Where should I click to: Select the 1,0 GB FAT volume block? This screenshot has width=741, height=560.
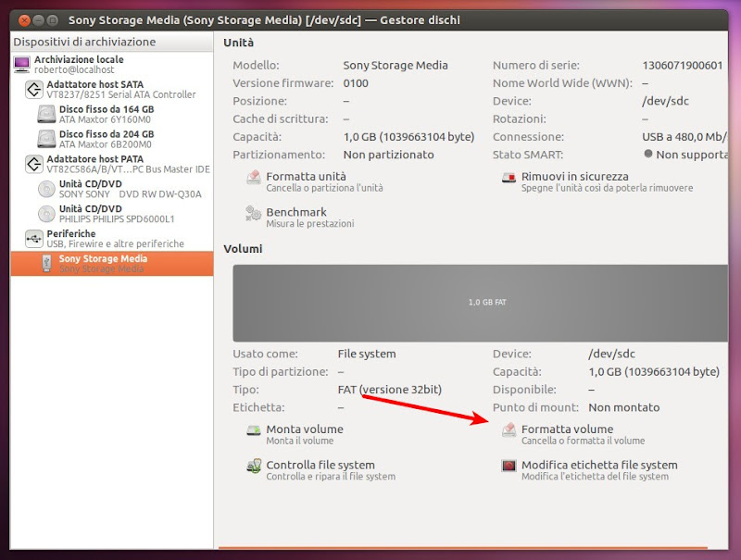(x=480, y=303)
